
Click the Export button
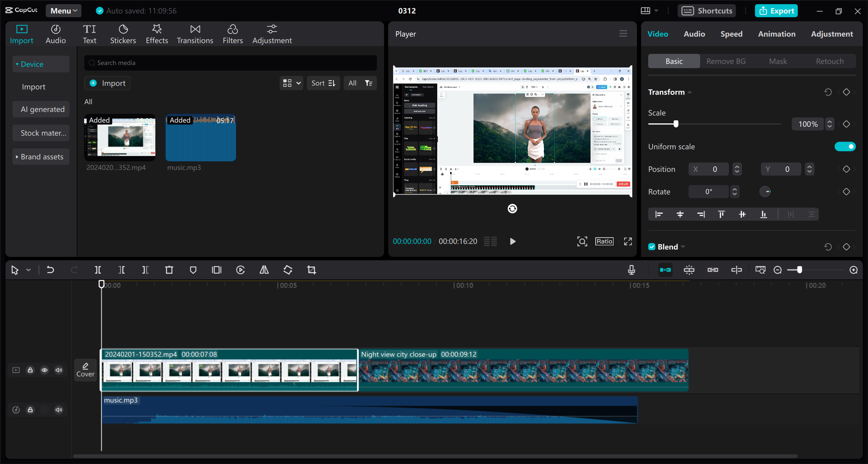coord(776,11)
